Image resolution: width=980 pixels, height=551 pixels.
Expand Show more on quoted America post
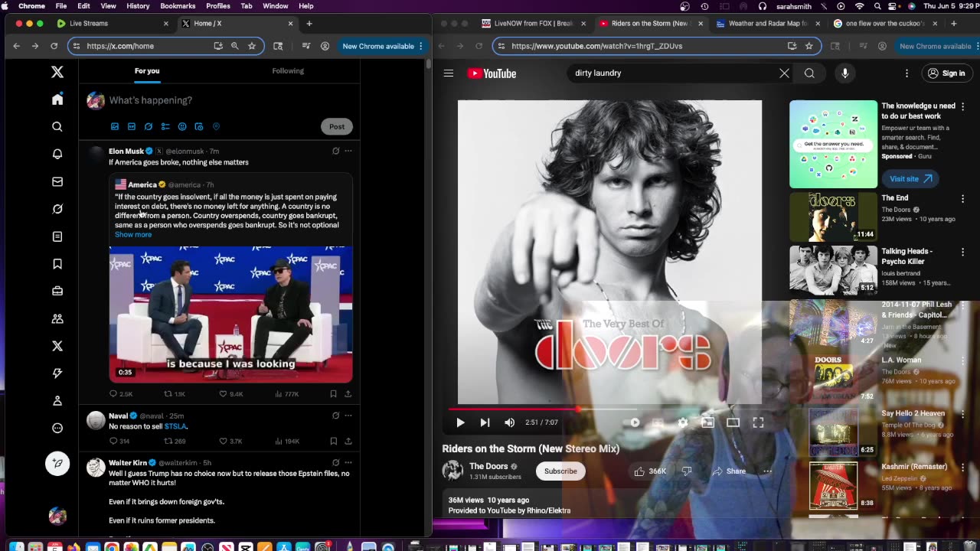point(133,234)
